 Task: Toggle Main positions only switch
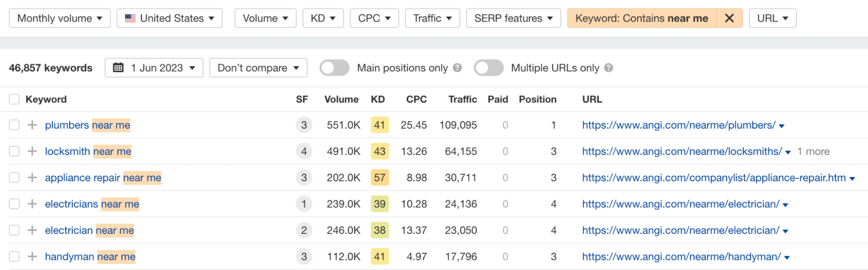click(334, 68)
